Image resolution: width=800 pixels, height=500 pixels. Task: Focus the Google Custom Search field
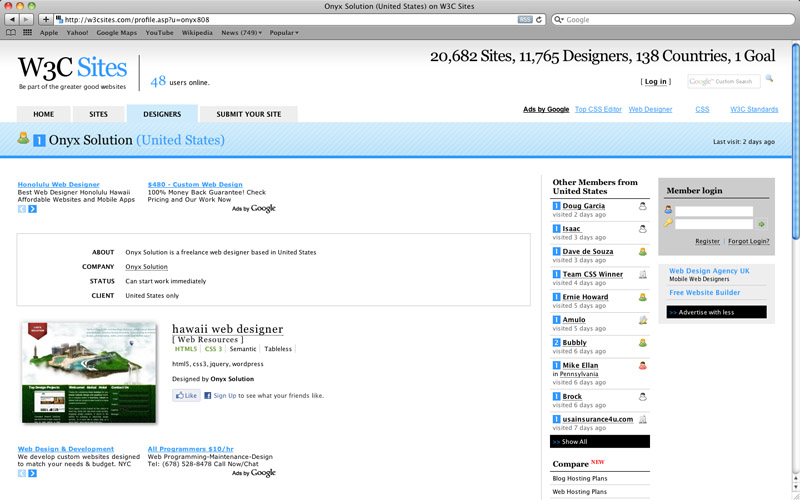(x=723, y=82)
